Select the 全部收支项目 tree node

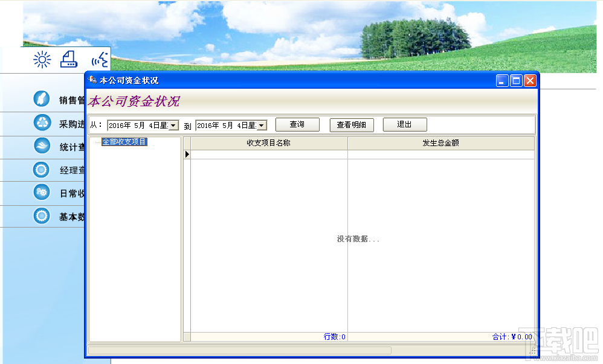[x=125, y=141]
